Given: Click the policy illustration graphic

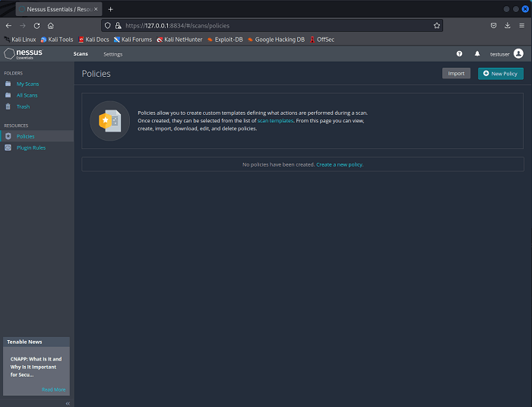Looking at the screenshot, I should (109, 121).
